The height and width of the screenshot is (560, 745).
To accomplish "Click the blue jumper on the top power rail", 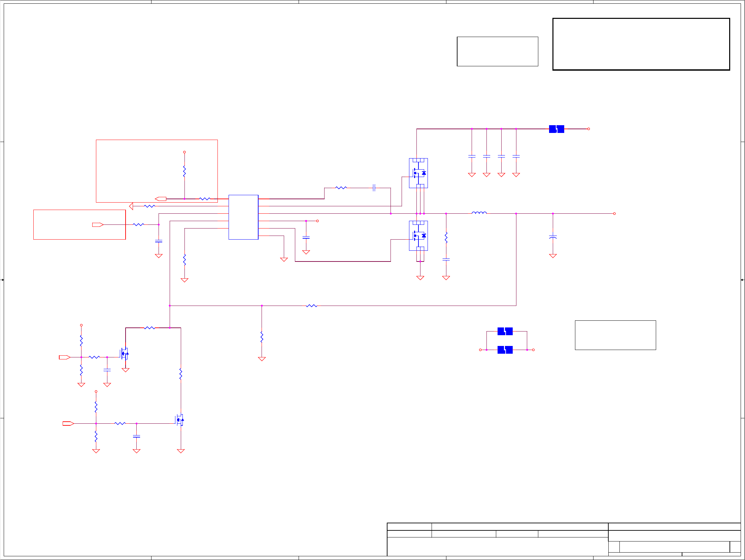I will pos(556,129).
